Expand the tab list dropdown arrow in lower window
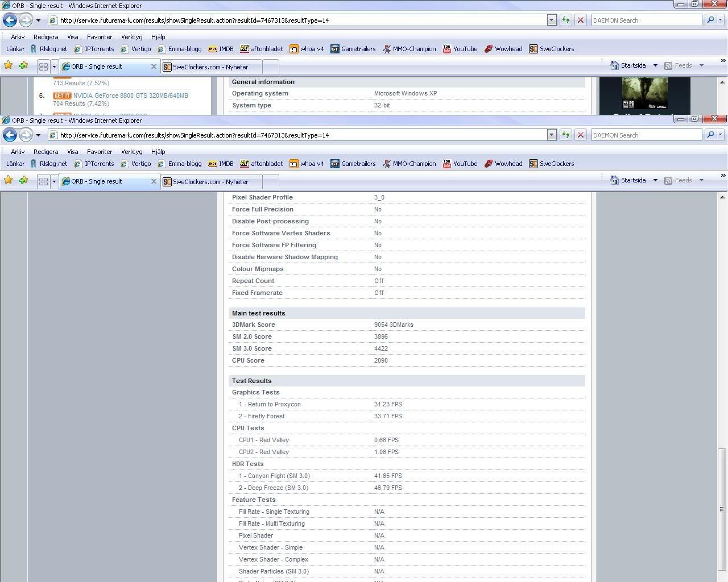This screenshot has width=728, height=582. pyautogui.click(x=54, y=181)
